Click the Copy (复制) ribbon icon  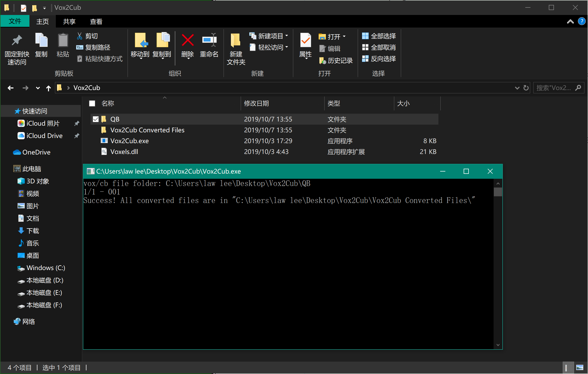(x=41, y=40)
